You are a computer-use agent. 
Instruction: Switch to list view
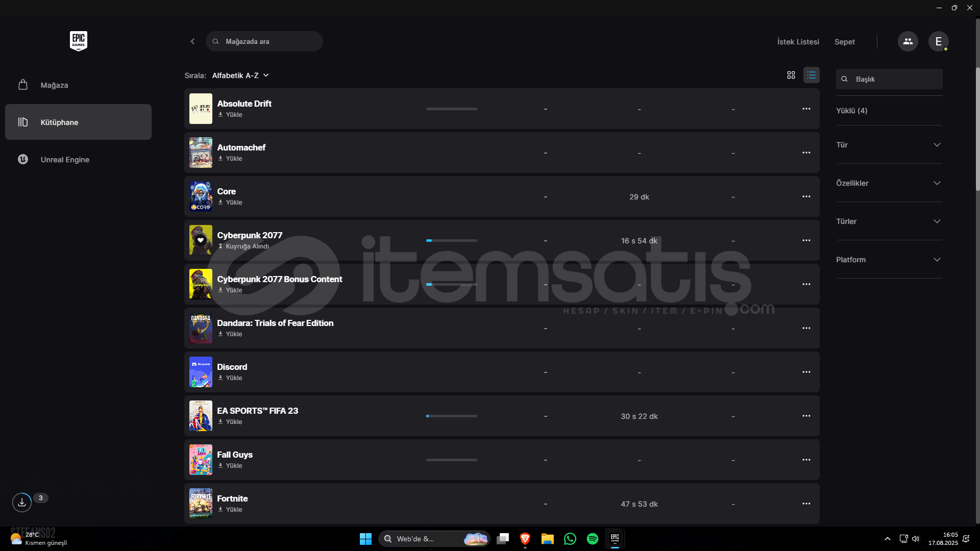811,75
